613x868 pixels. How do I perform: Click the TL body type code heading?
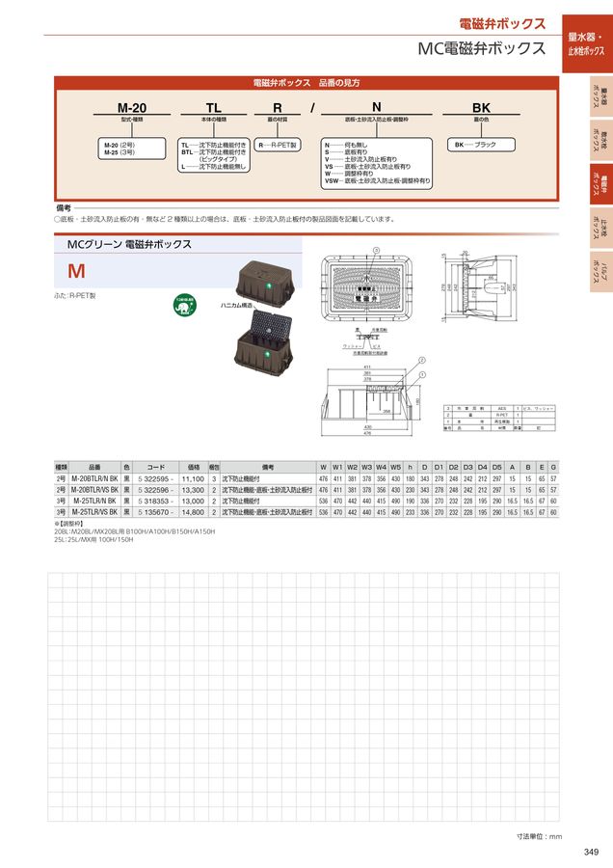tap(214, 108)
